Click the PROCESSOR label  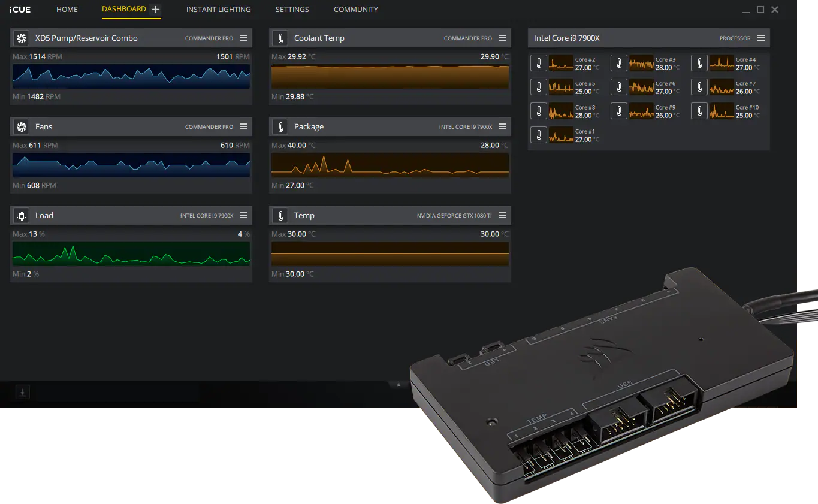735,38
